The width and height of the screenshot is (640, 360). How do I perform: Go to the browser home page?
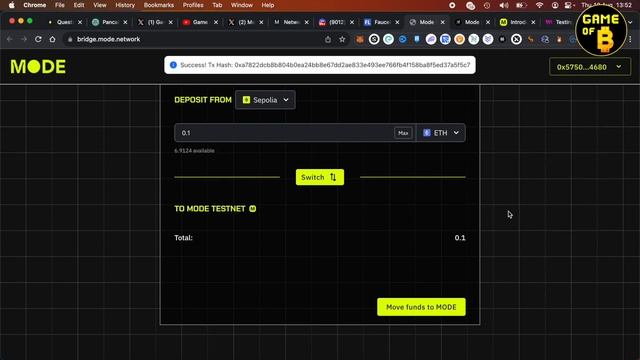point(52,39)
